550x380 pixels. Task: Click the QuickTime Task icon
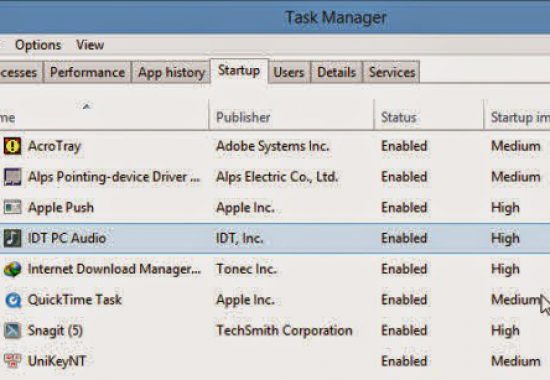13,300
